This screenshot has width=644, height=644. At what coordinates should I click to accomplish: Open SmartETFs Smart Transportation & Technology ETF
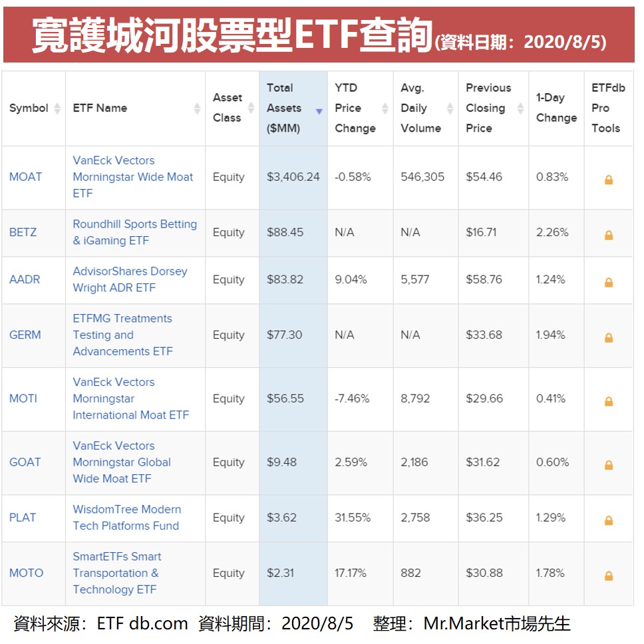[x=116, y=573]
